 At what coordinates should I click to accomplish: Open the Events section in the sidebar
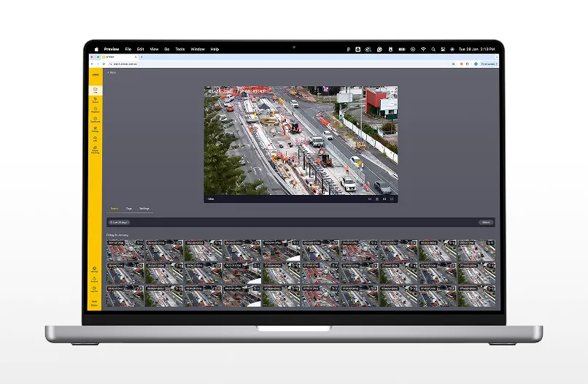(x=95, y=100)
